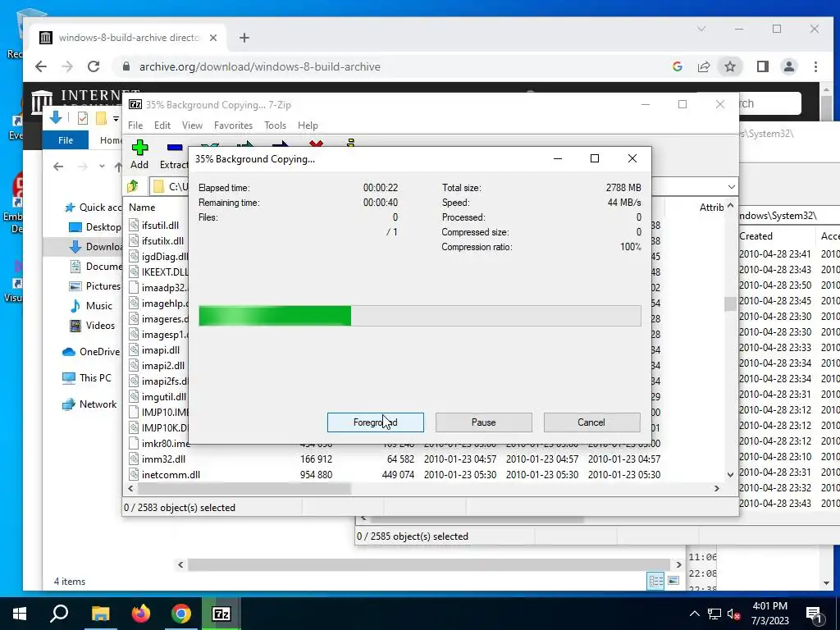Open the Chrome tab search dropdown
This screenshot has height=630, width=840.
pyautogui.click(x=701, y=29)
